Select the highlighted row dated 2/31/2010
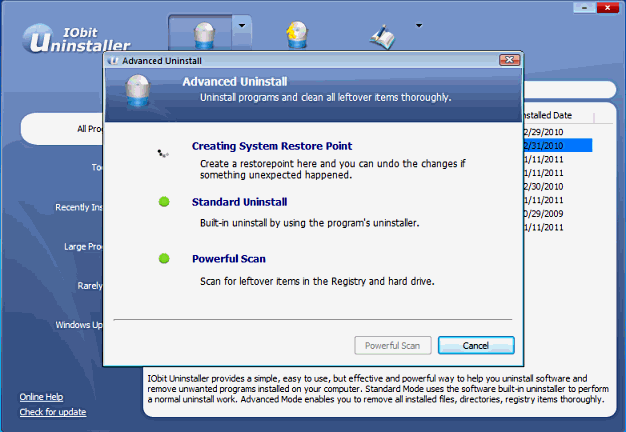 click(558, 145)
